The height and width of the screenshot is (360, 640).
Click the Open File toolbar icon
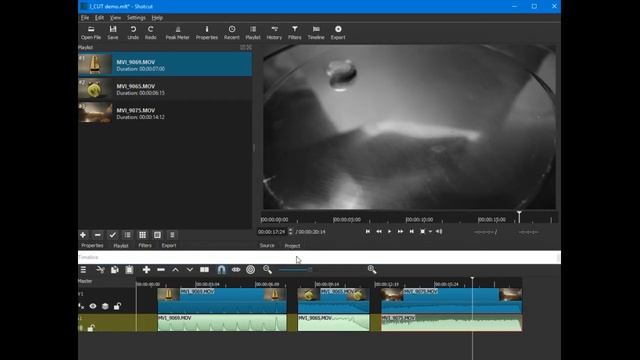tap(91, 33)
